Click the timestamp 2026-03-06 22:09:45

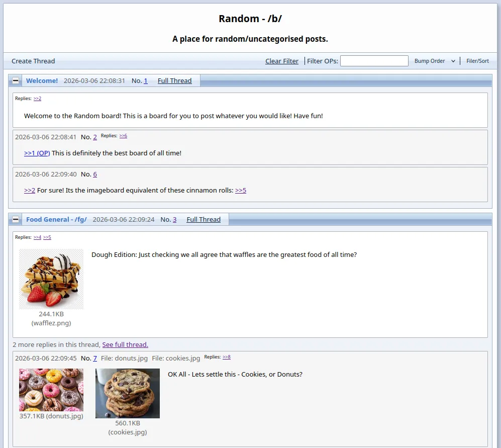point(46,358)
